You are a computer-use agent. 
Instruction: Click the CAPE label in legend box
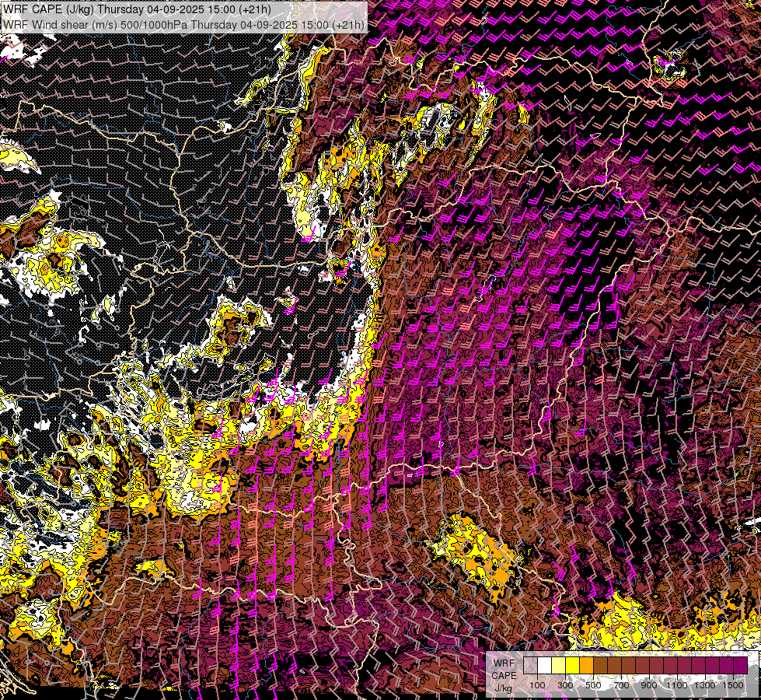[x=504, y=676]
